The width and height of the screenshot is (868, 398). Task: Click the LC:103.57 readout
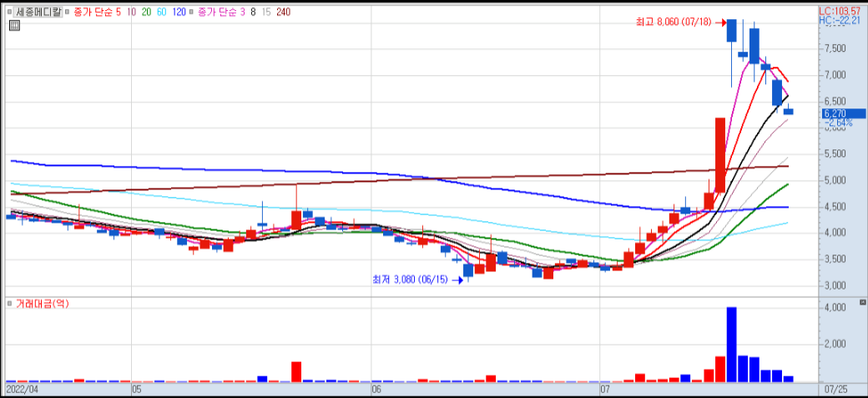pyautogui.click(x=840, y=11)
